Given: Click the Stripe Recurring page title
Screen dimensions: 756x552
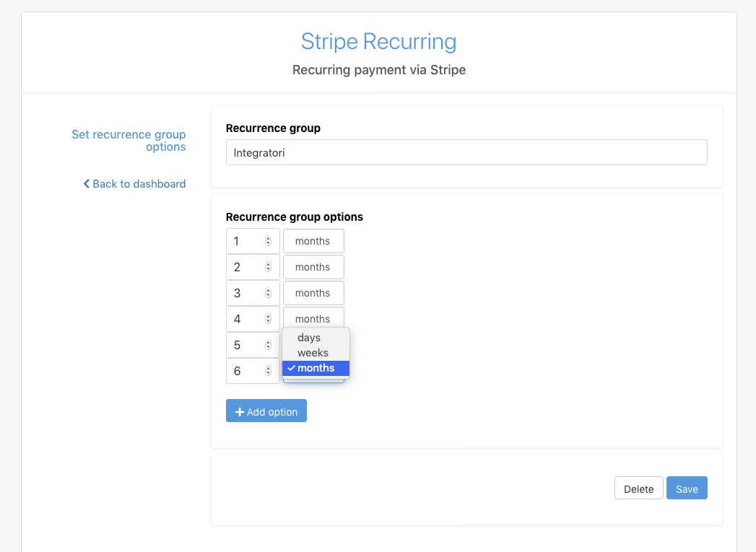Looking at the screenshot, I should coord(378,42).
